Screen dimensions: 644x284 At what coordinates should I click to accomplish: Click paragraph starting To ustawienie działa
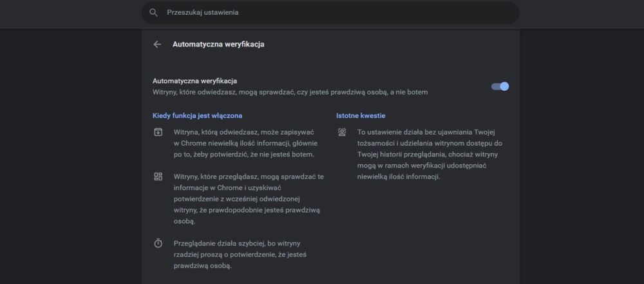(430, 155)
